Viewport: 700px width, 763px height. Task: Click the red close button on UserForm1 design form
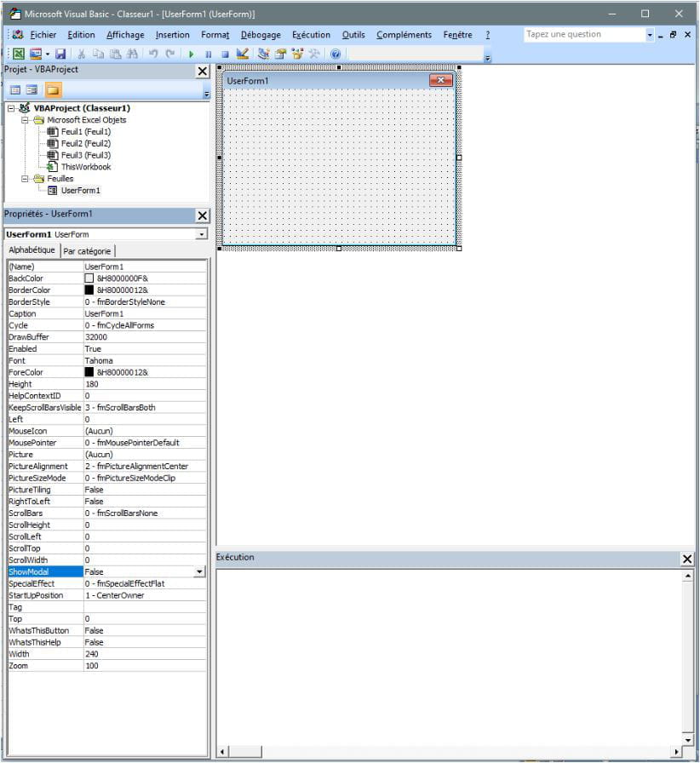pyautogui.click(x=441, y=80)
